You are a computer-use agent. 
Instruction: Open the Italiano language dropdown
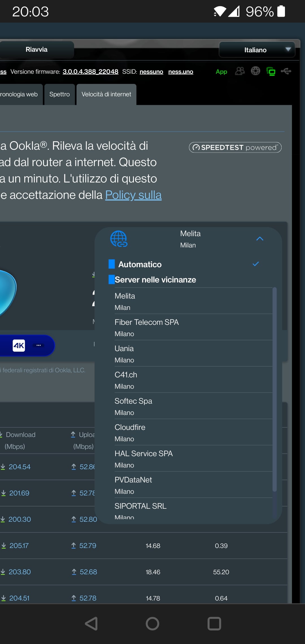click(x=257, y=50)
